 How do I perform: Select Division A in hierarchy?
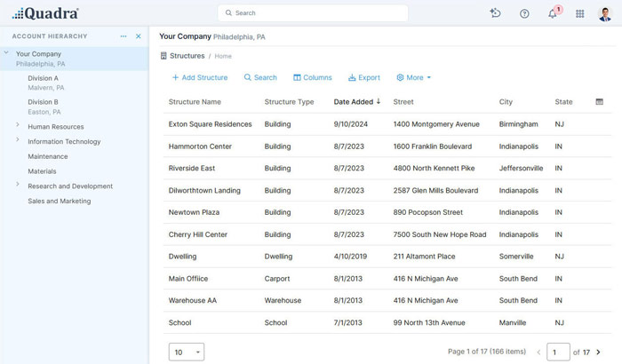click(x=43, y=78)
